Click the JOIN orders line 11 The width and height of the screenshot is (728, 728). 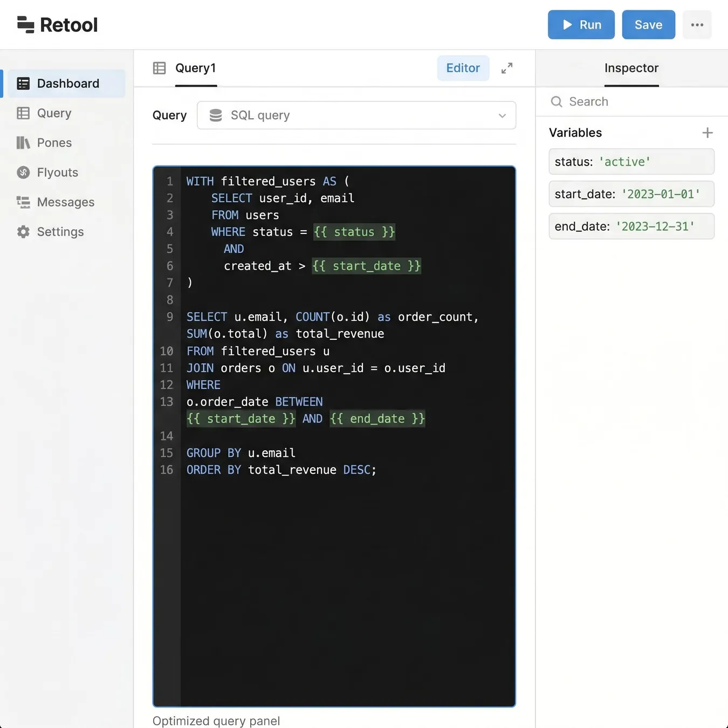pyautogui.click(x=316, y=368)
